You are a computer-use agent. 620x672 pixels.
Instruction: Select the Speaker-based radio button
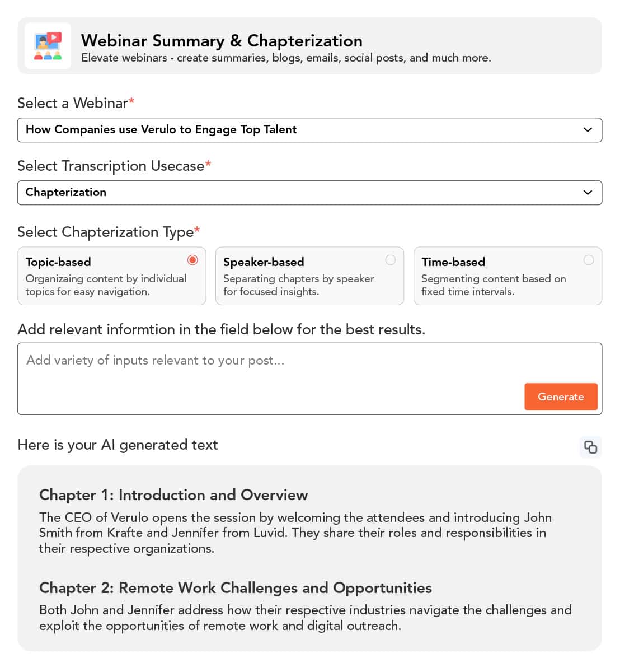click(x=391, y=260)
